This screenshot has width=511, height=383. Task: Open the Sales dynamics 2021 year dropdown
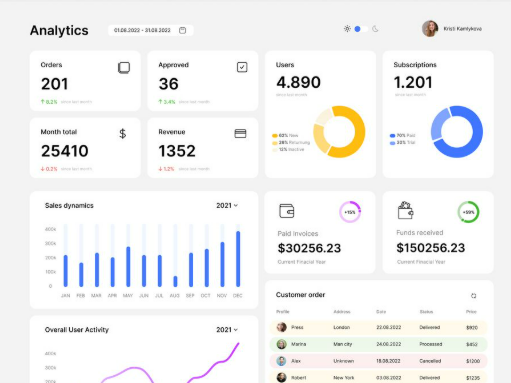[227, 206]
